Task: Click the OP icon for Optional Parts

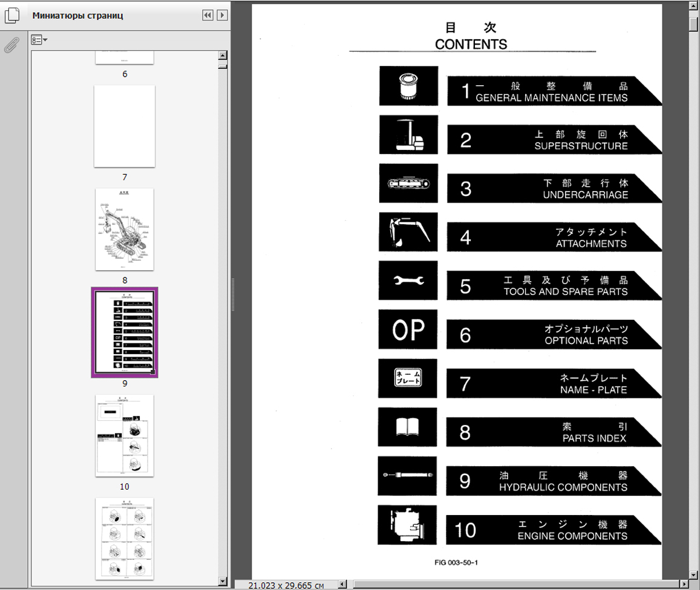Action: tap(408, 329)
